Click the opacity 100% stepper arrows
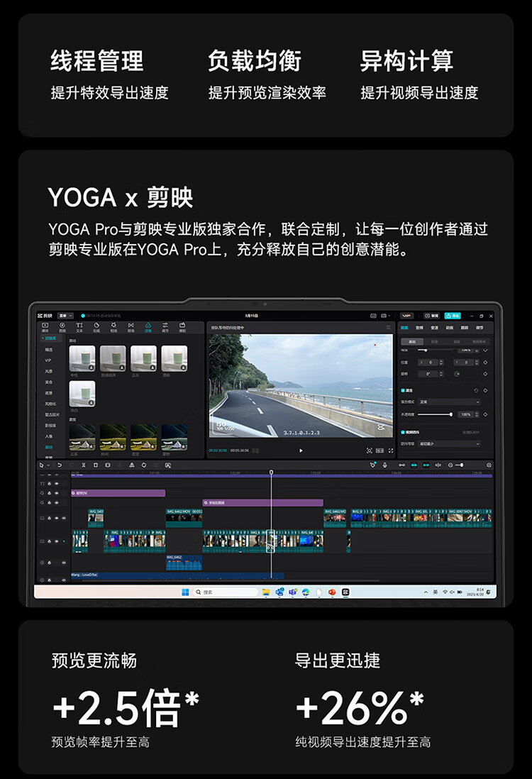Viewport: 532px width, 779px height. pos(477,414)
